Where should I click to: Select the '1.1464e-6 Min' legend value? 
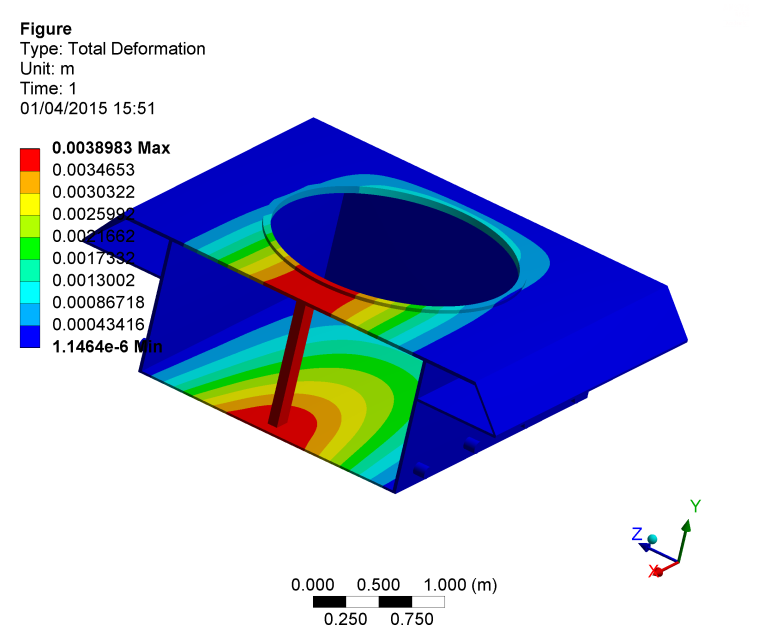pyautogui.click(x=107, y=347)
